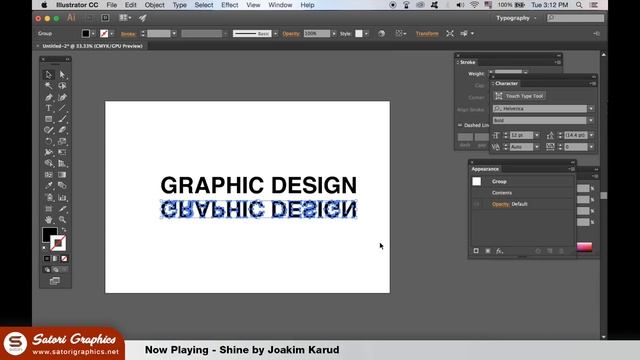Click the workspace search field
Screen dimensions: 640x360
[x=576, y=18]
